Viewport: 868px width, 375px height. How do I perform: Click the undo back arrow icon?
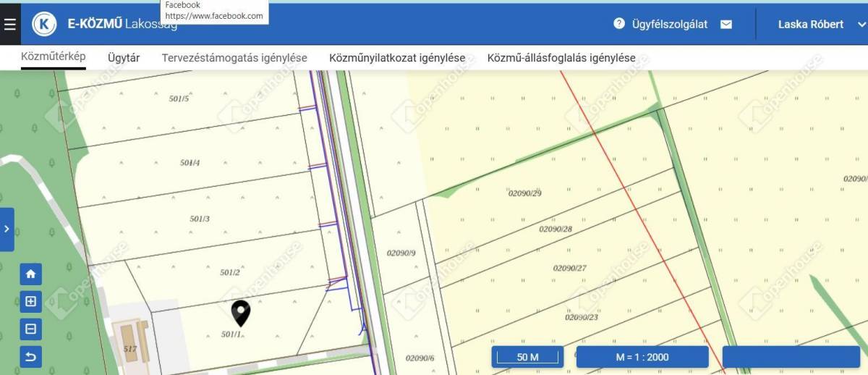[x=30, y=356]
